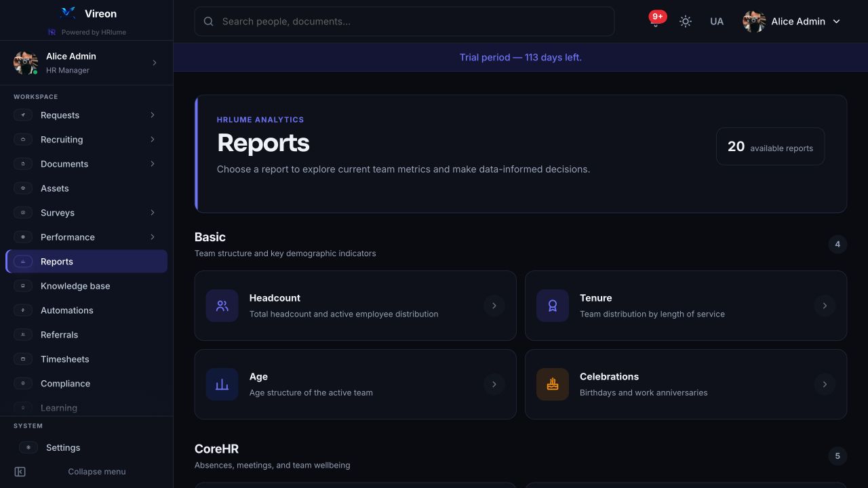Click the CoreHR section heading

[x=216, y=449]
